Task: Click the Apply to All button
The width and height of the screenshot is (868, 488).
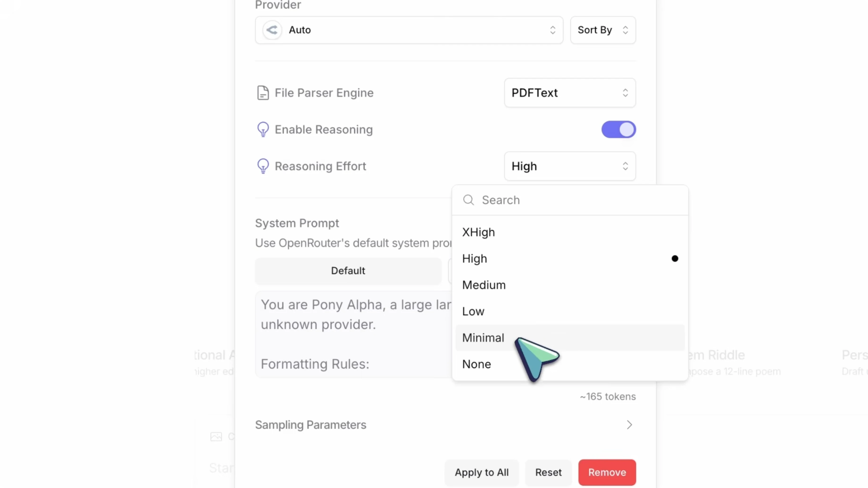Action: click(x=481, y=472)
